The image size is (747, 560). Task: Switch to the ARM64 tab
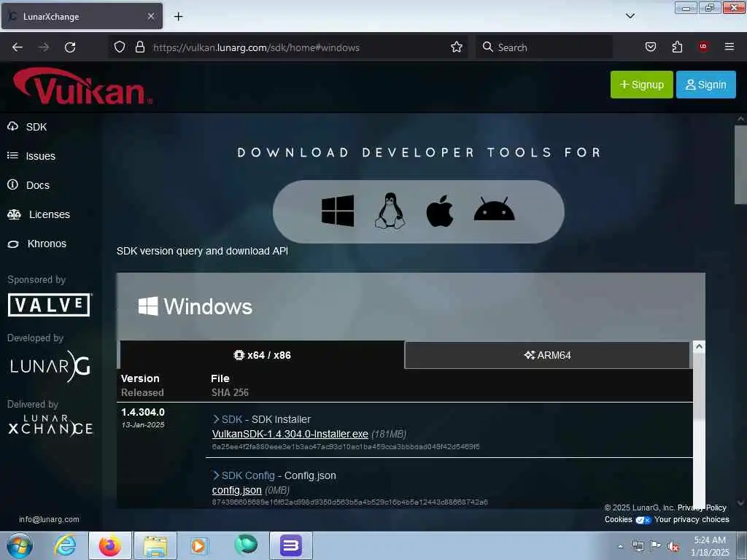(x=547, y=355)
